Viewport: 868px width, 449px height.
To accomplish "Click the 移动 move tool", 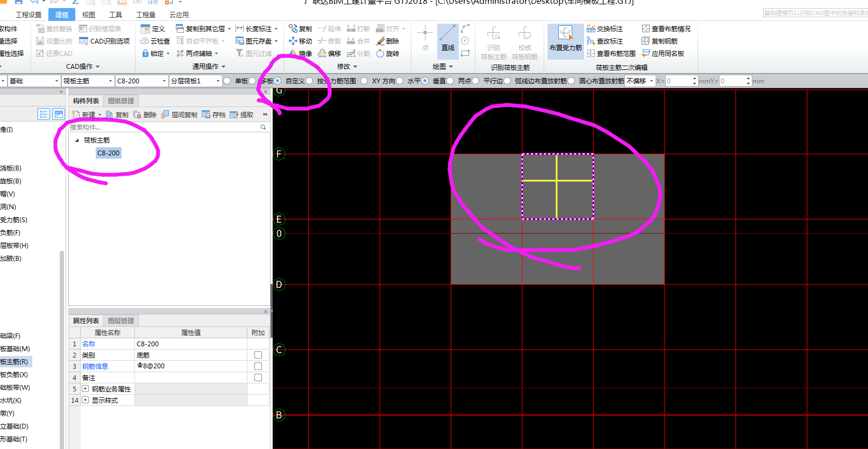I will click(300, 41).
